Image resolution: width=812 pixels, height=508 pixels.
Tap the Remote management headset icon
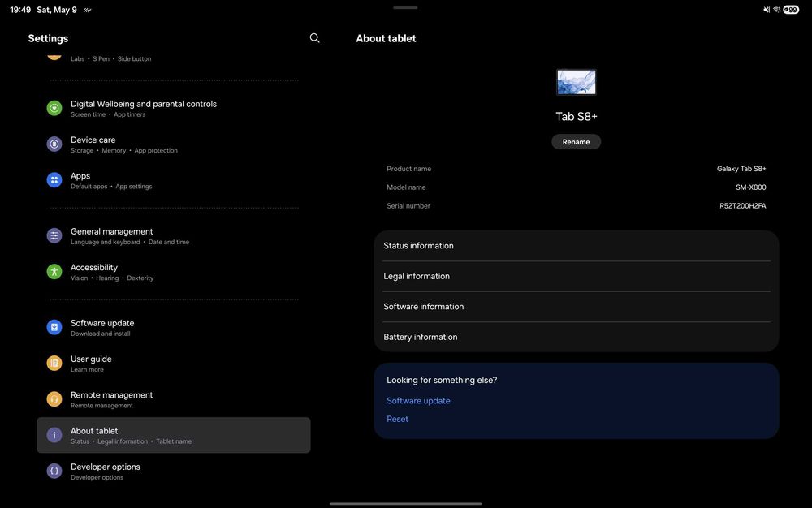pyautogui.click(x=54, y=399)
